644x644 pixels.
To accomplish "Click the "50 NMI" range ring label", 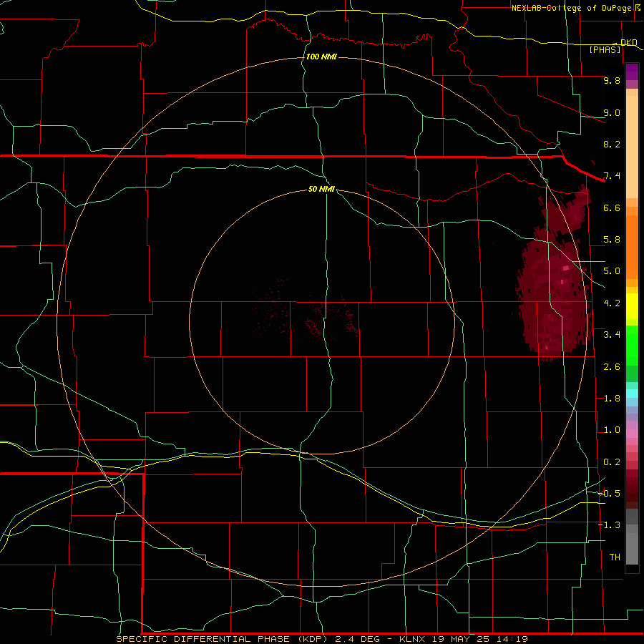I will click(x=321, y=189).
